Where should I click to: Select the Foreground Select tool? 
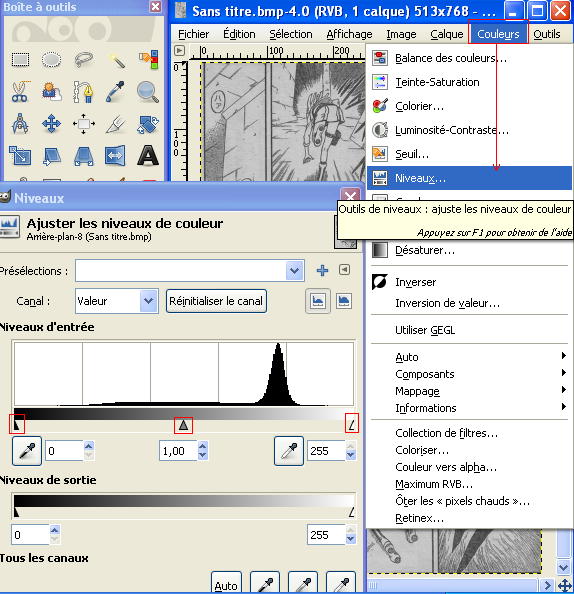pos(51,92)
